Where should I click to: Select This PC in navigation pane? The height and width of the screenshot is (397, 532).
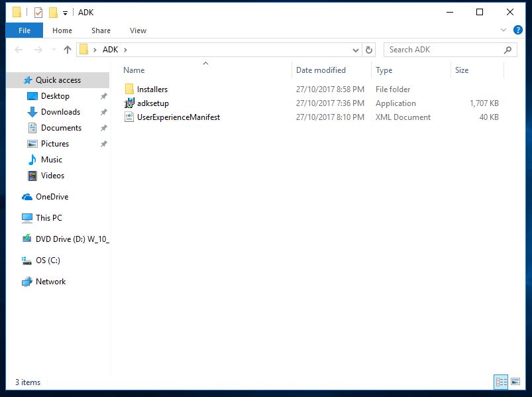(49, 218)
